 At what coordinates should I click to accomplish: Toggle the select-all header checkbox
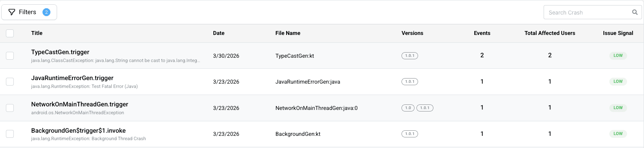point(10,33)
